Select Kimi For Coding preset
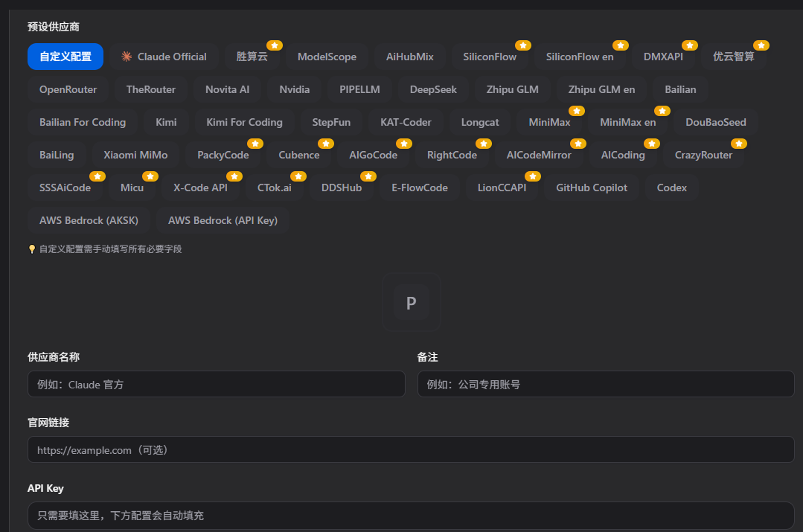803x532 pixels. coord(244,122)
